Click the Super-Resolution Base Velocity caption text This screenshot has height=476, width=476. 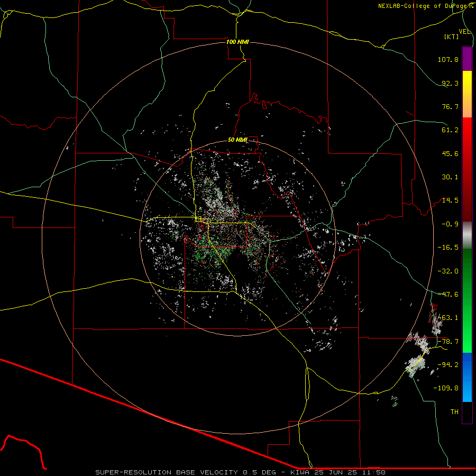tap(187, 472)
